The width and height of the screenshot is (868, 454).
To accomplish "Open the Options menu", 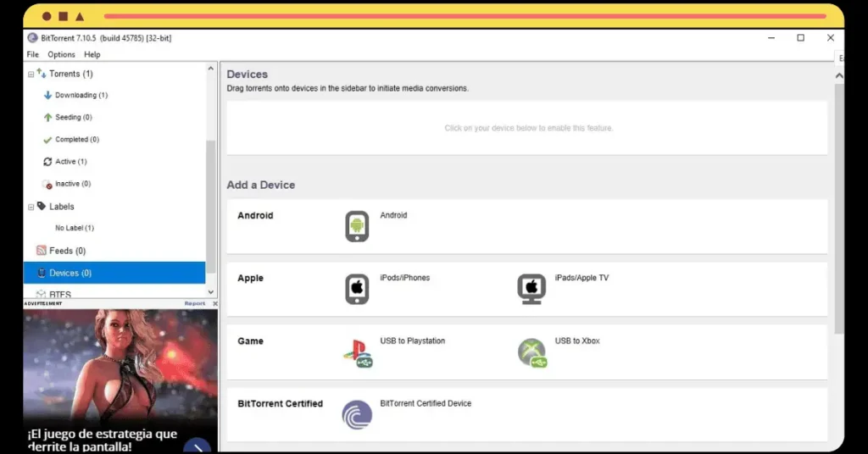I will 61,54.
